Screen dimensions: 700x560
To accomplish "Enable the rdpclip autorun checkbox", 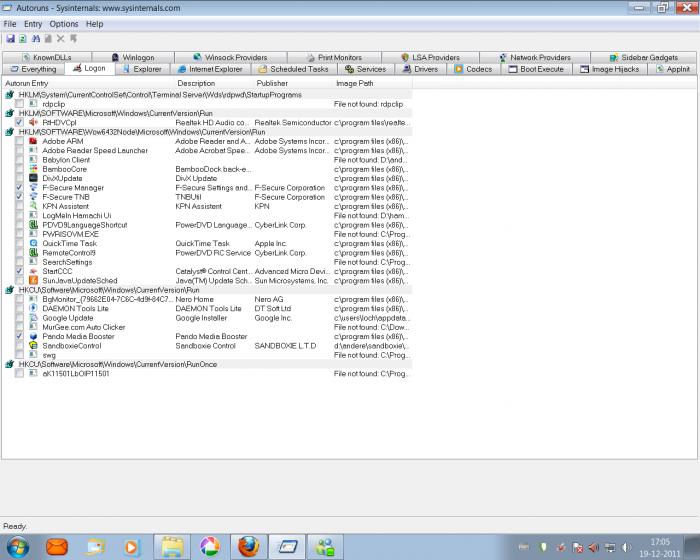I will (x=19, y=104).
